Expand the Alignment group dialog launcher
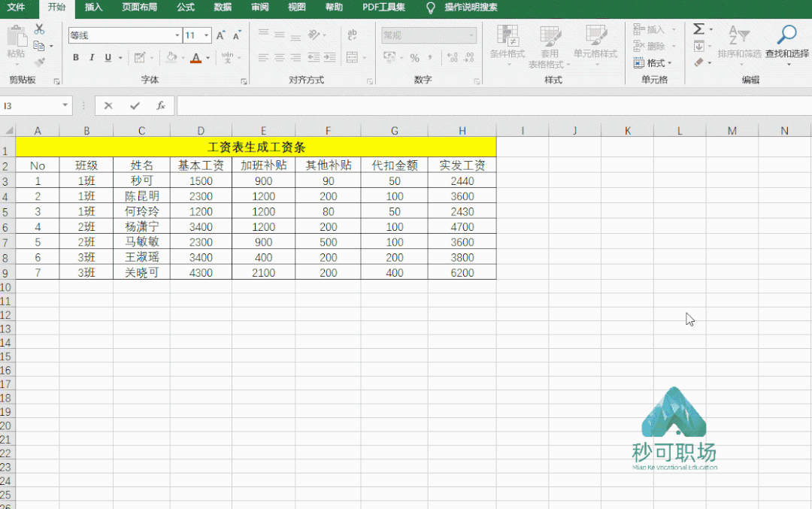Image resolution: width=812 pixels, height=509 pixels. click(370, 81)
